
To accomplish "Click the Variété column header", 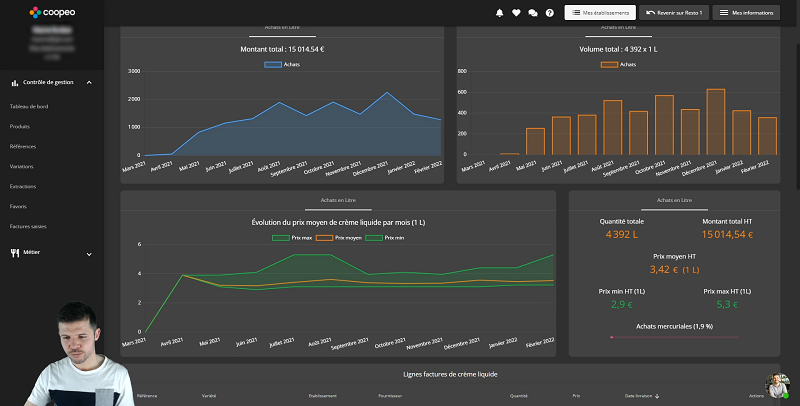I will click(209, 396).
